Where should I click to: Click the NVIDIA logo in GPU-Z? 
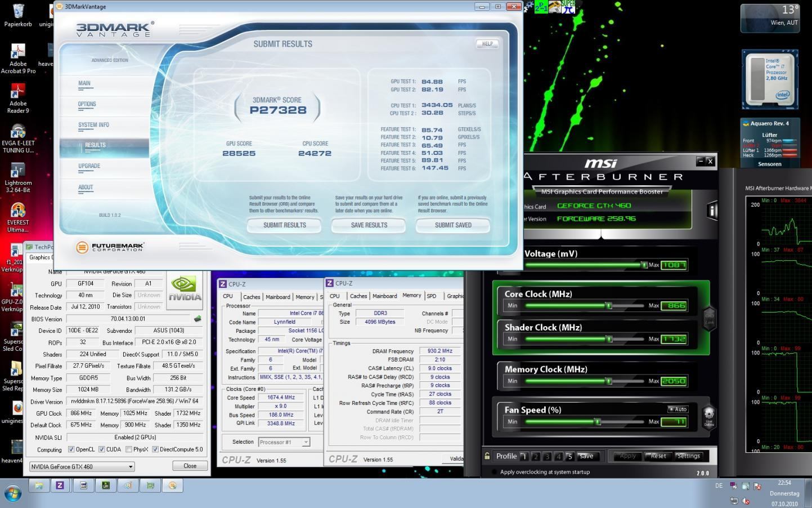[x=185, y=291]
